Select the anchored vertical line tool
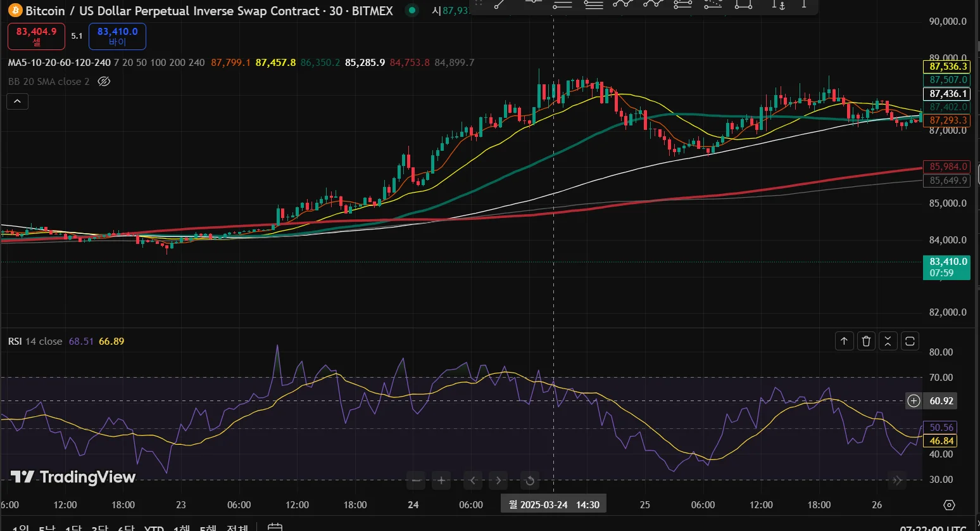 (778, 5)
